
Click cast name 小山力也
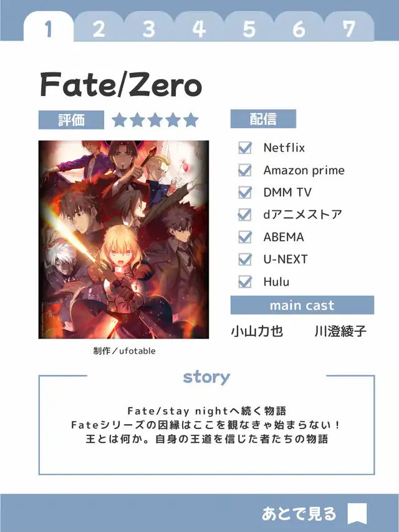(x=257, y=331)
